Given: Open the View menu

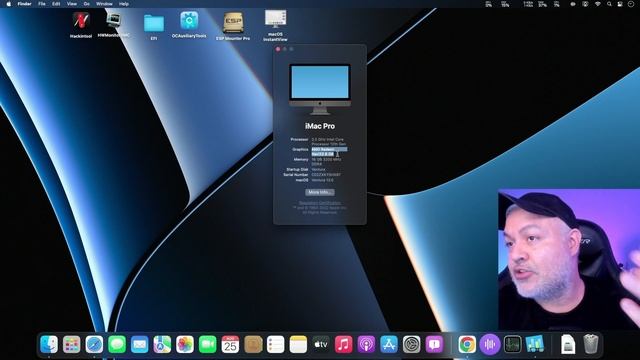Looking at the screenshot, I should coord(71,4).
